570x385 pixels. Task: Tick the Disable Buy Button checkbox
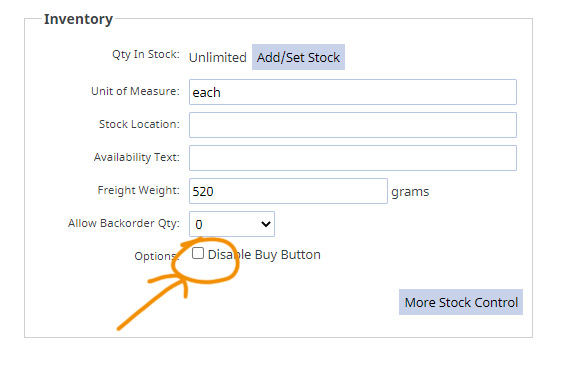pyautogui.click(x=198, y=253)
